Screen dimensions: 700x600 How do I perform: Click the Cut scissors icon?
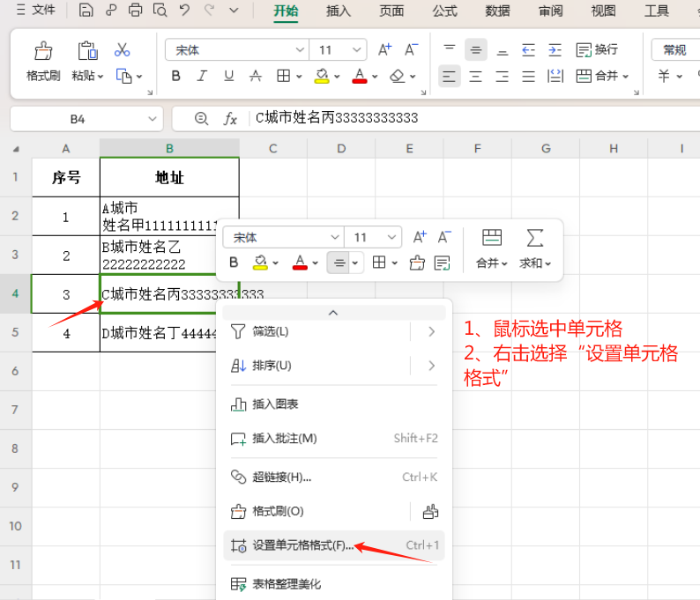click(122, 49)
